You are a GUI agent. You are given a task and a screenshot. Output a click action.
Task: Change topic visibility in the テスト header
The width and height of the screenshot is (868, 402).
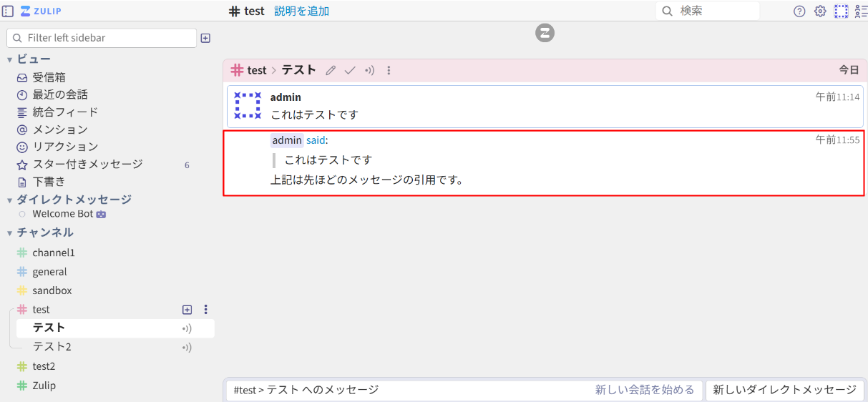pyautogui.click(x=369, y=70)
